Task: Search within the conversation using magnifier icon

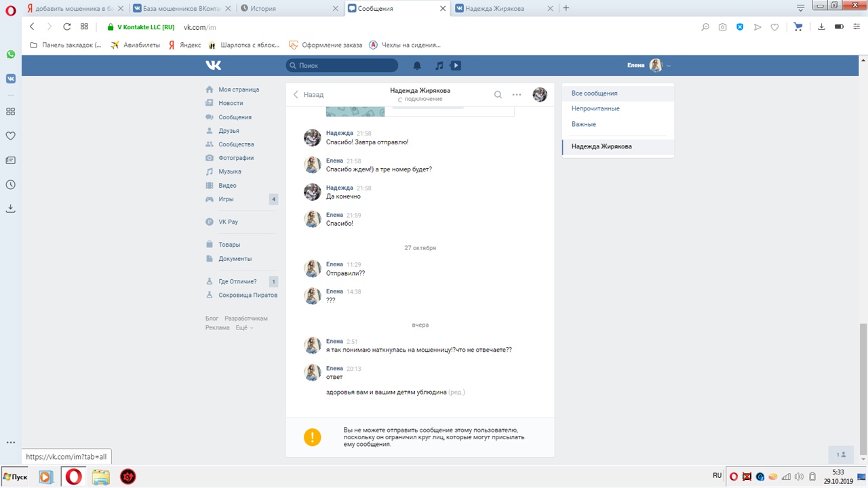Action: point(498,95)
